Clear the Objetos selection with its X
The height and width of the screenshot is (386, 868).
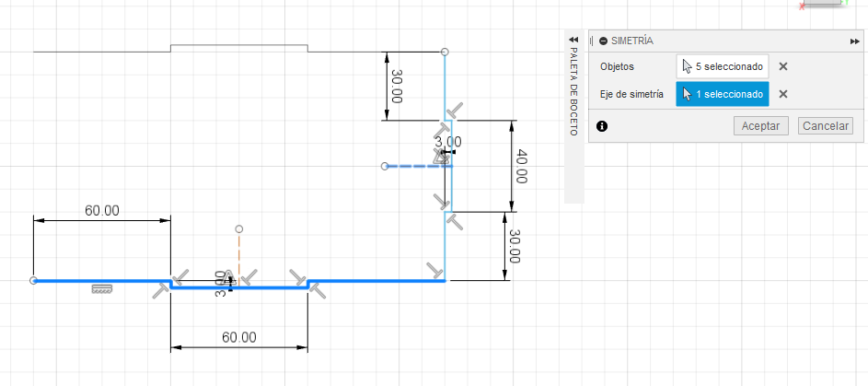pos(782,66)
